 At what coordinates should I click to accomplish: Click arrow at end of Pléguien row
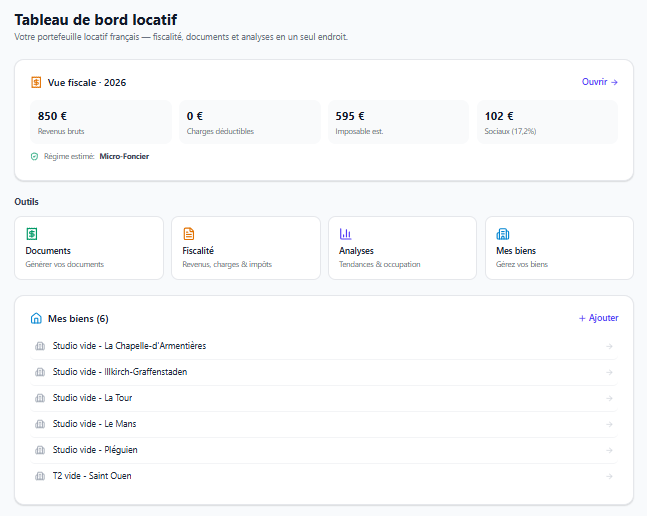pyautogui.click(x=609, y=450)
